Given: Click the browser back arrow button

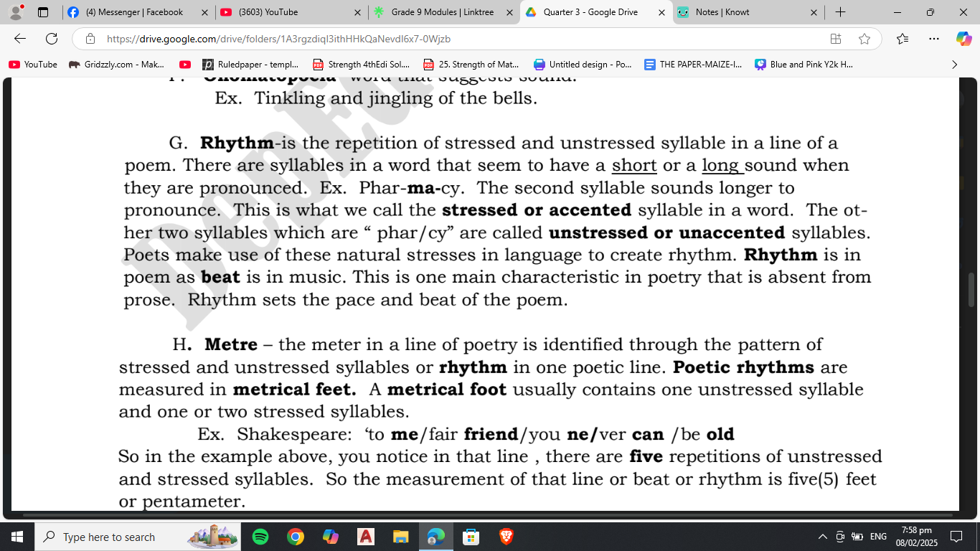Looking at the screenshot, I should (x=20, y=39).
